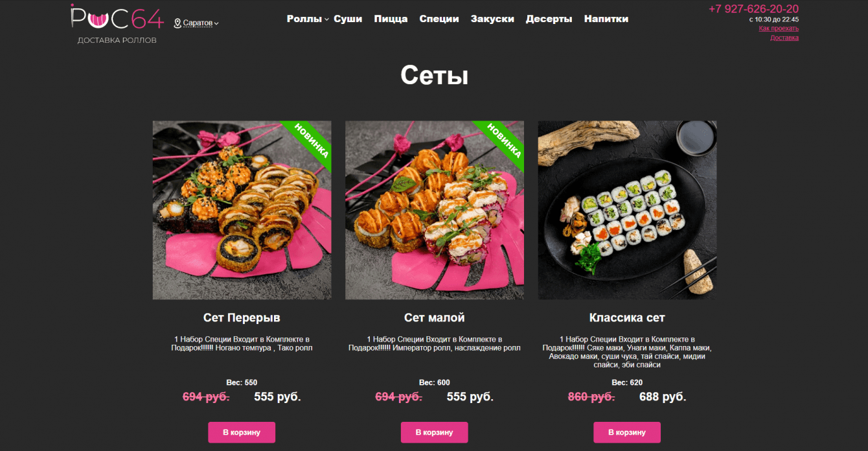Open the Классика сет product image
The height and width of the screenshot is (451, 868).
pos(627,210)
